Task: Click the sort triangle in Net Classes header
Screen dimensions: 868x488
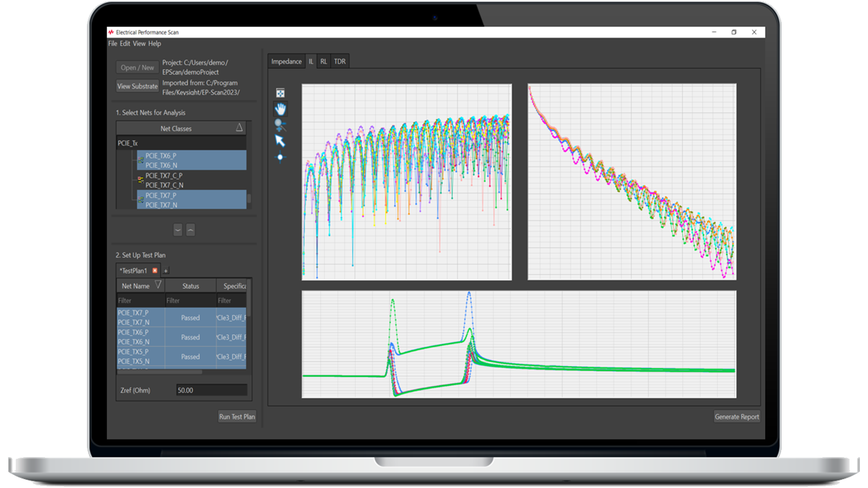Action: [x=240, y=128]
